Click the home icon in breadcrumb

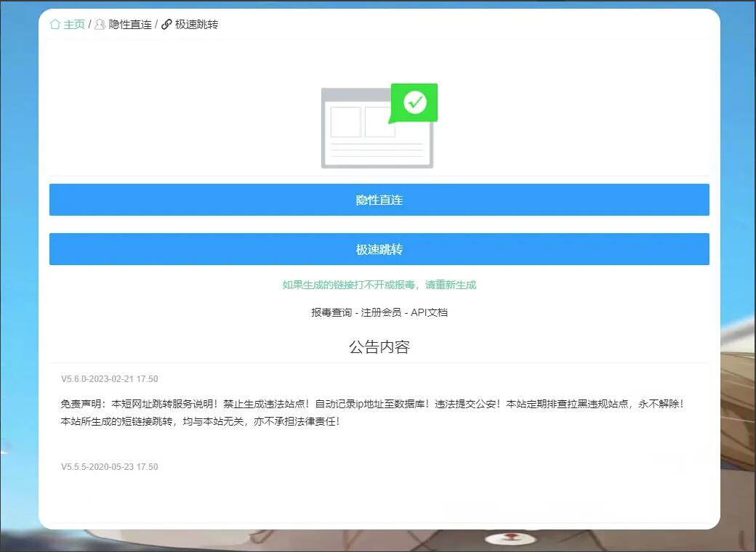coord(55,24)
